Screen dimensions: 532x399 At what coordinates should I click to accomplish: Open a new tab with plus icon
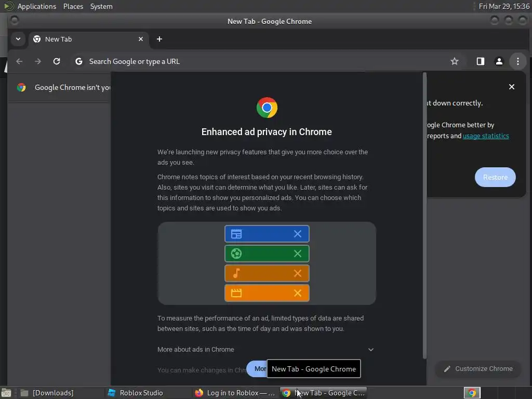click(x=159, y=39)
